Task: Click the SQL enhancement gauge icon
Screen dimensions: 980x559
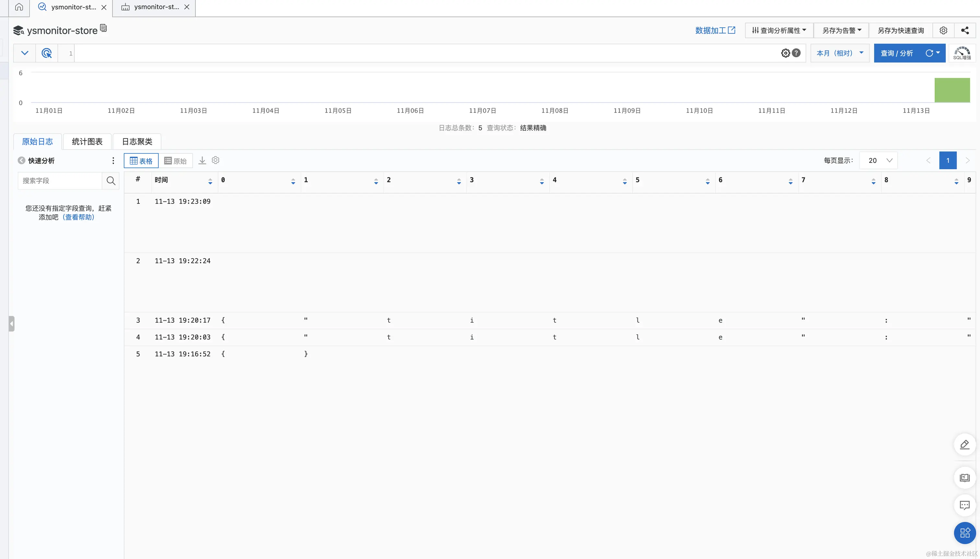Action: click(x=962, y=53)
